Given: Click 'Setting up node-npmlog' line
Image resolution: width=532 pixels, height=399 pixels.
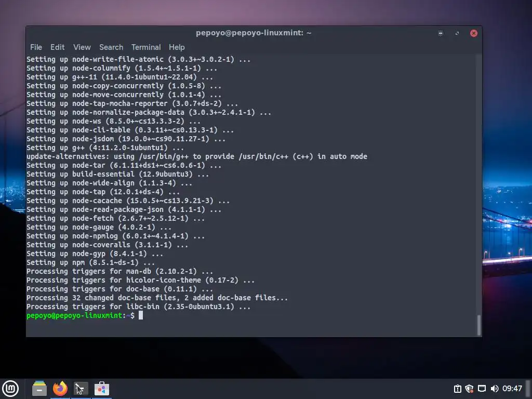Looking at the screenshot, I should tap(116, 236).
